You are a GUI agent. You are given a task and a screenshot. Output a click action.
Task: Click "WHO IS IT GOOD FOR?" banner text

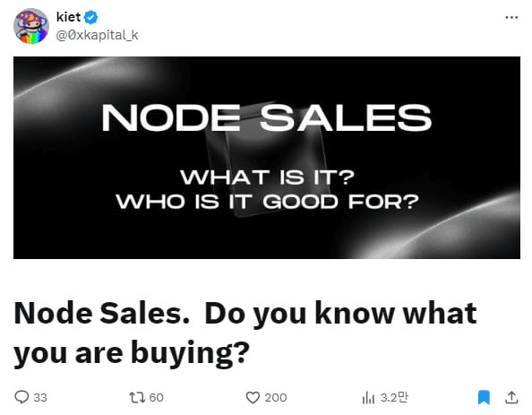(268, 202)
